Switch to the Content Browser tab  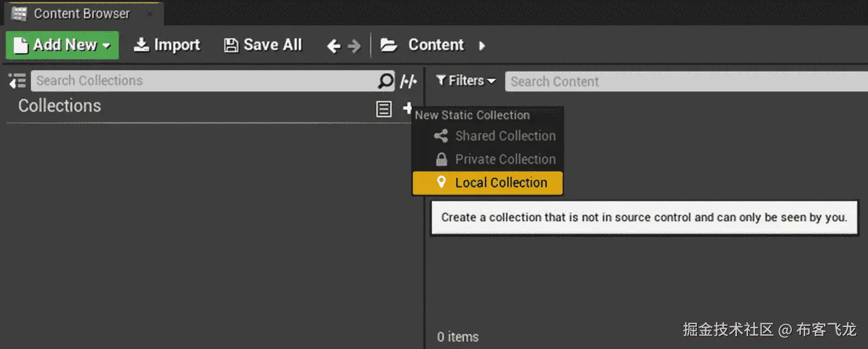82,13
